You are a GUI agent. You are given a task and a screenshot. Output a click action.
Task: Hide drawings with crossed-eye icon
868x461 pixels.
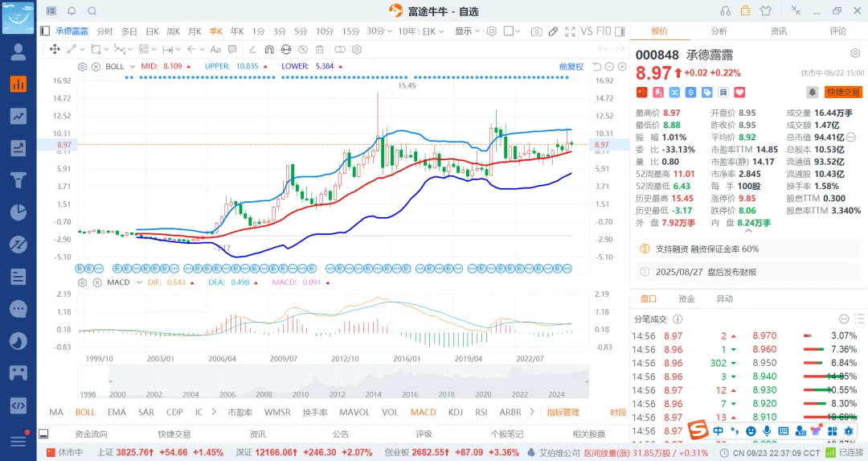coord(301,49)
